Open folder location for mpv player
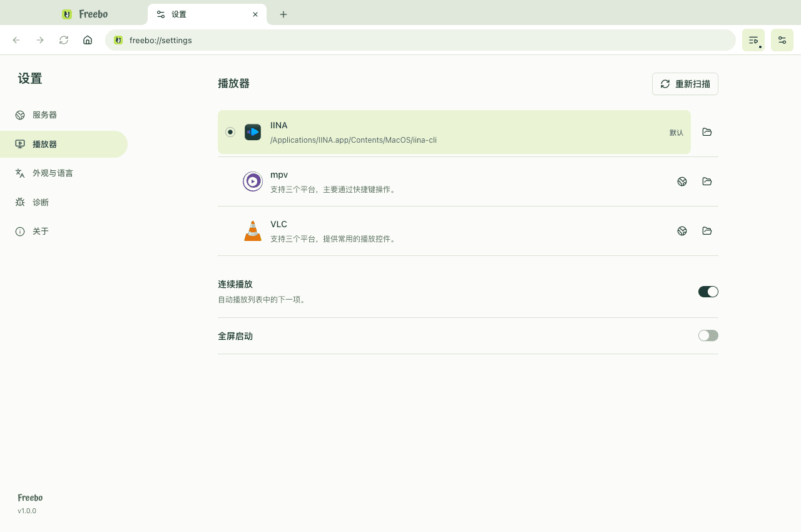Viewport: 801px width, 532px height. tap(707, 182)
